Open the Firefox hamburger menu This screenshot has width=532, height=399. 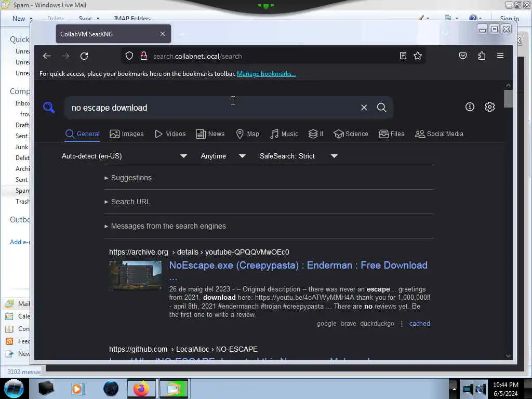tap(500, 56)
